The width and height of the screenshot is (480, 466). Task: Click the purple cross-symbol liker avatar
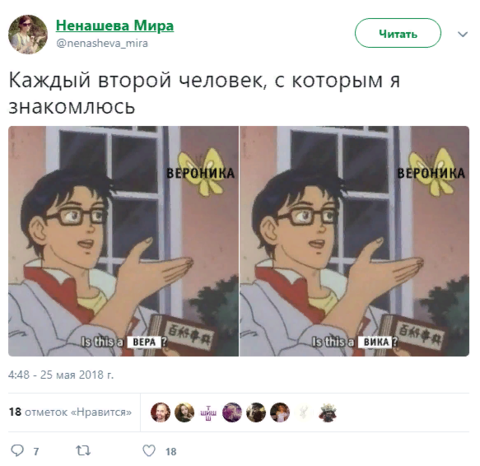point(208,412)
